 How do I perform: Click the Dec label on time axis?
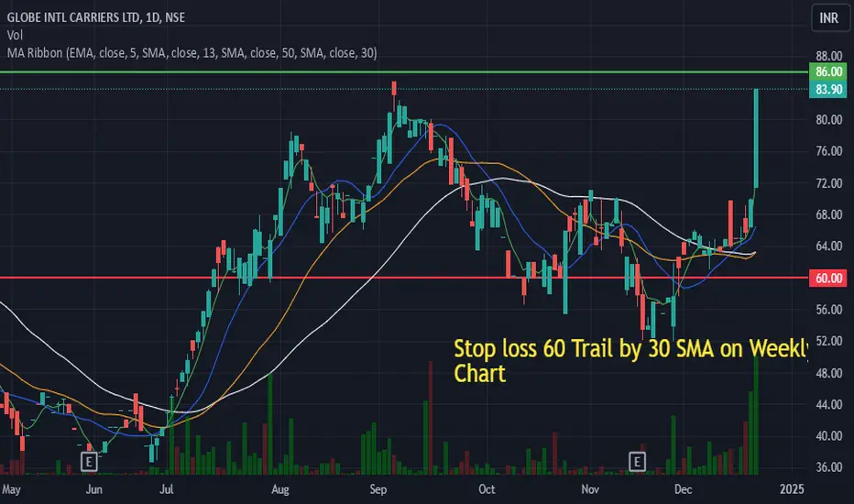[683, 489]
